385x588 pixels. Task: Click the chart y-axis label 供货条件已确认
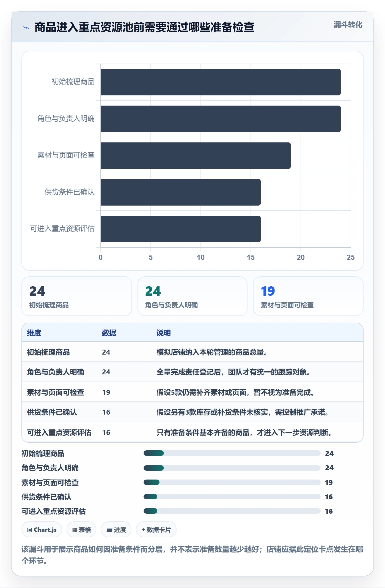tap(70, 192)
